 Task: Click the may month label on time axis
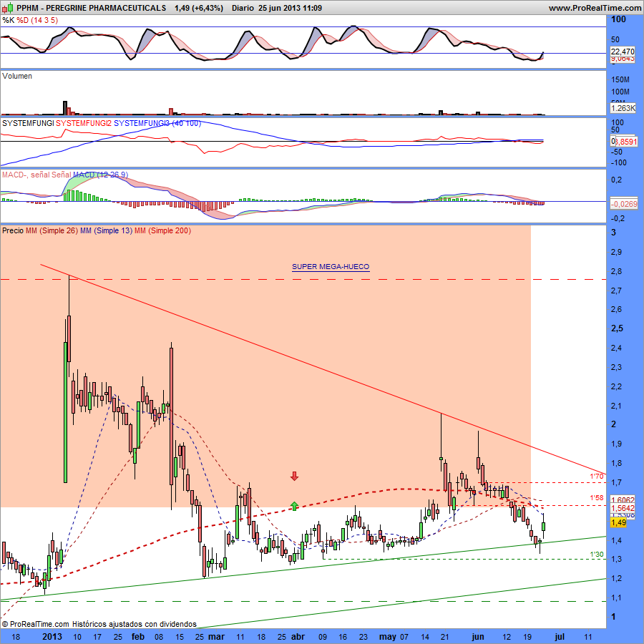[x=388, y=637]
